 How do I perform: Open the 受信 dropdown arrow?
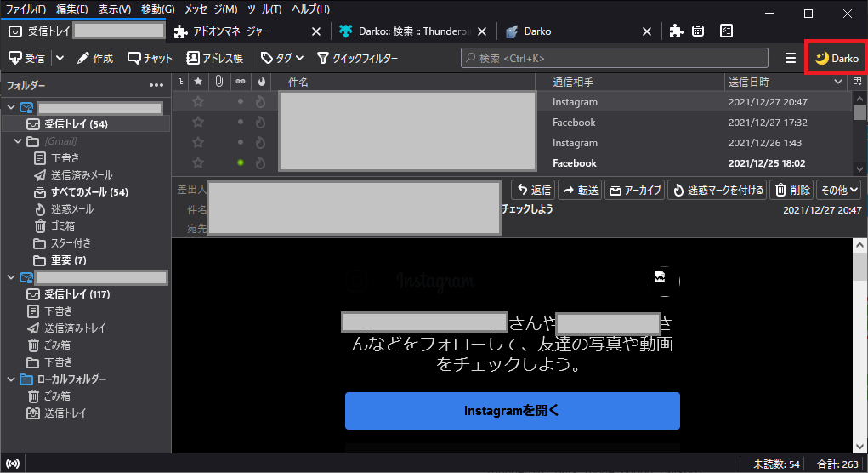coord(60,58)
